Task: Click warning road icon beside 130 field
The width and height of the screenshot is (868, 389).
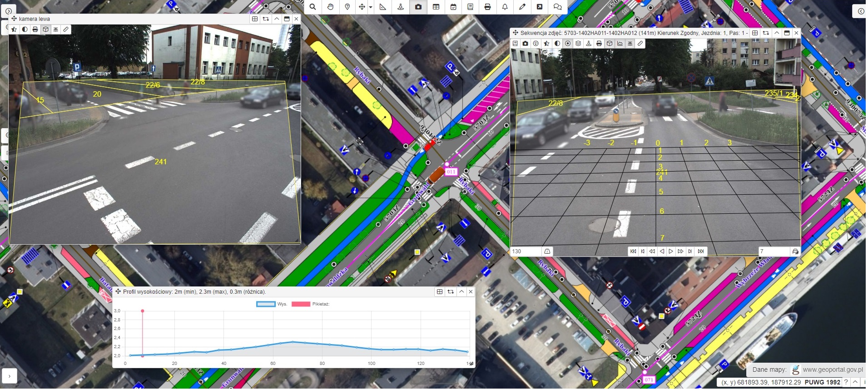Action: [x=547, y=251]
